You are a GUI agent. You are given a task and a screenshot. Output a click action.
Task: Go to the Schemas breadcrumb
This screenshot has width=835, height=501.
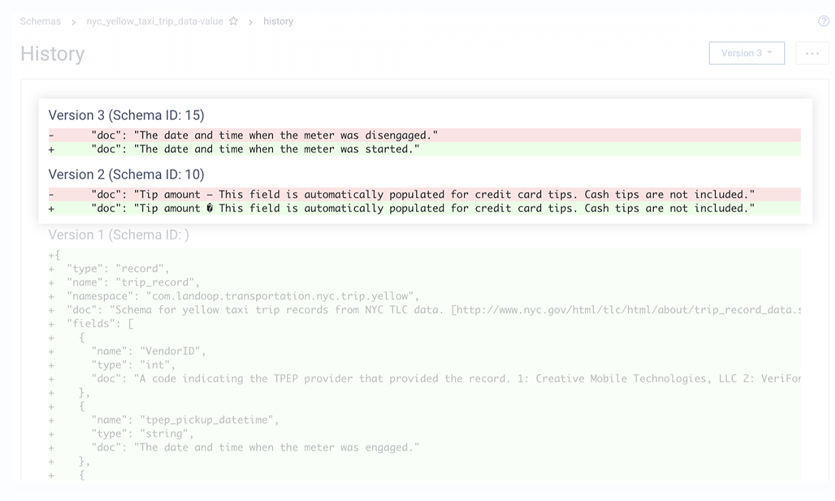click(40, 21)
